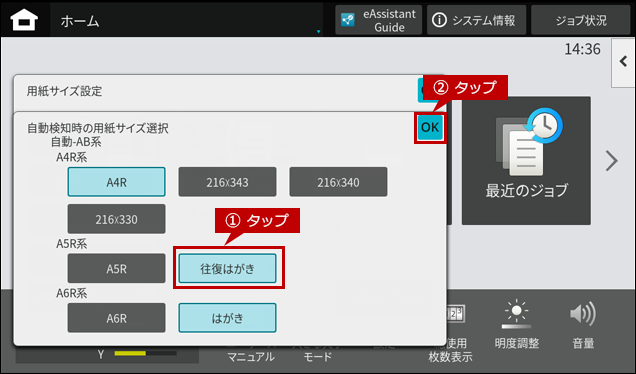Expand the side panel left chevron
Image resolution: width=636 pixels, height=374 pixels.
click(623, 62)
